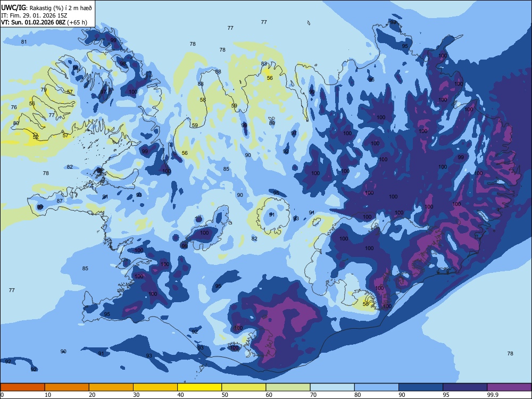Click the 80–90% medium blue legend swatch
This screenshot has width=532, height=399.
pos(377,387)
